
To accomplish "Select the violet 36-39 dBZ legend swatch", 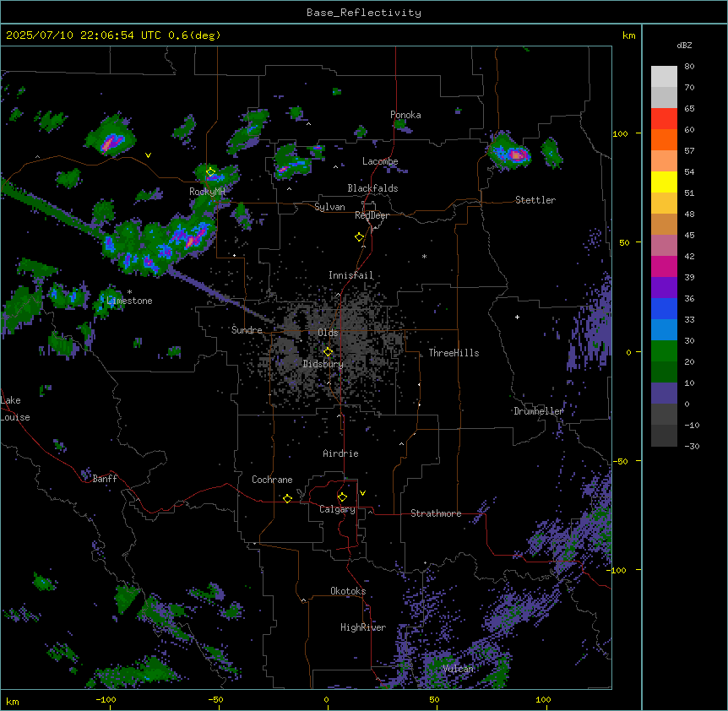I will pyautogui.click(x=664, y=287).
